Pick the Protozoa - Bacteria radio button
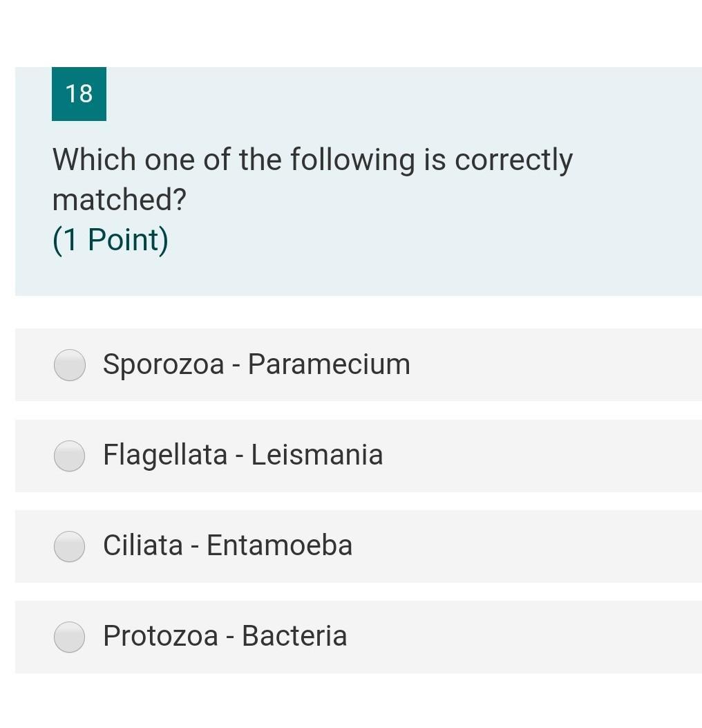 [x=70, y=637]
